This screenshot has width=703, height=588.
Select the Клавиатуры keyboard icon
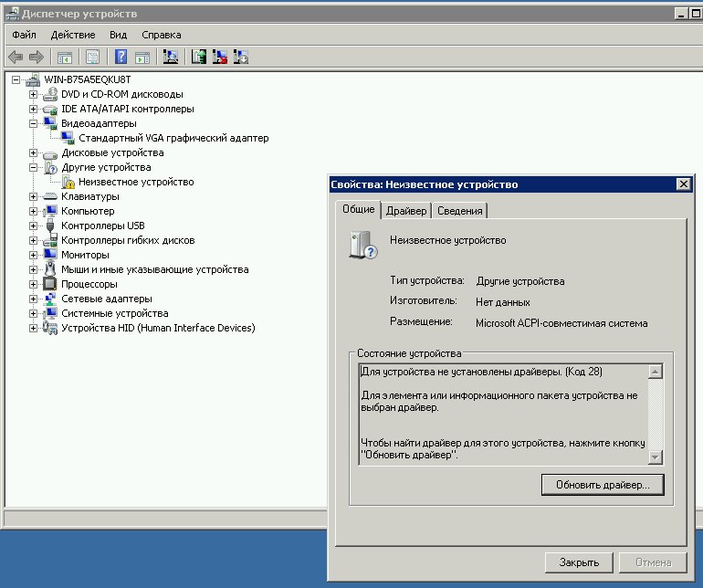(50, 196)
